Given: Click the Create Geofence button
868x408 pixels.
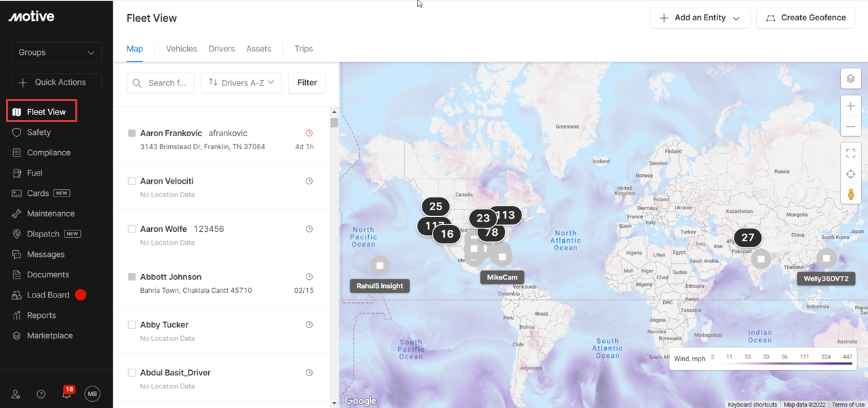Looking at the screenshot, I should coord(806,18).
